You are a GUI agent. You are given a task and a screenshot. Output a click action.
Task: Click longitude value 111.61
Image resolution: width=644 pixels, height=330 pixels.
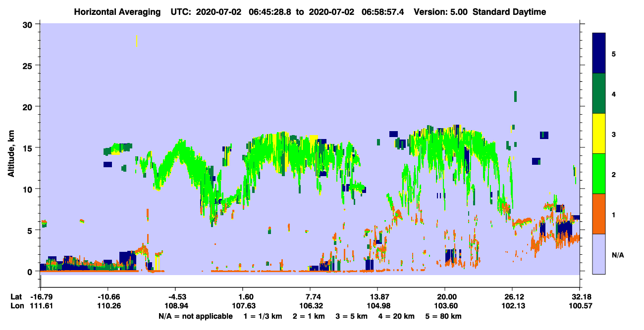click(x=41, y=306)
